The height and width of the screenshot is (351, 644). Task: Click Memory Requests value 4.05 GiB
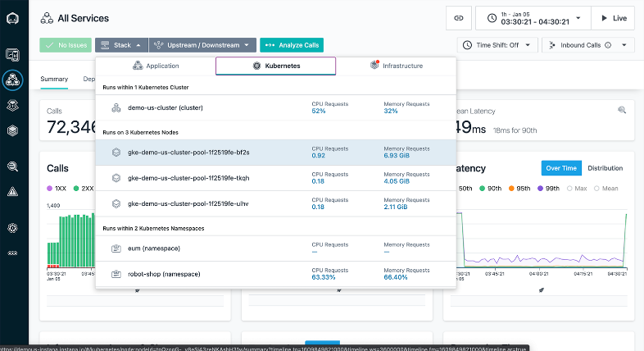click(x=397, y=181)
